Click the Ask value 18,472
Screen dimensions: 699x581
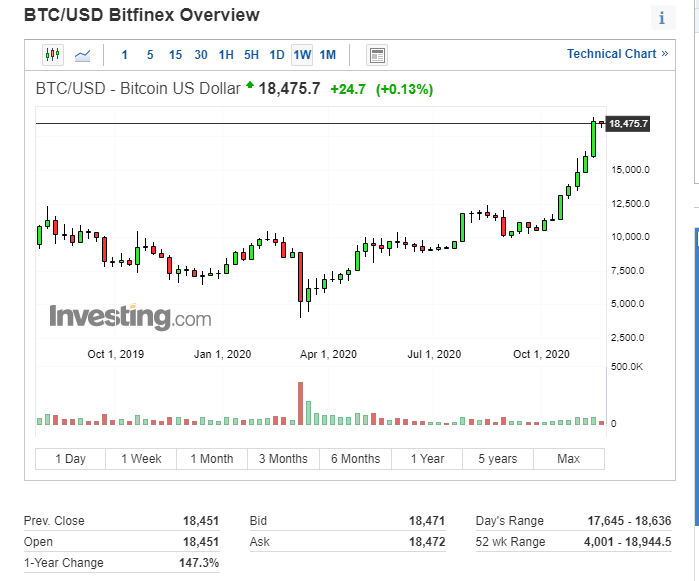[x=427, y=542]
